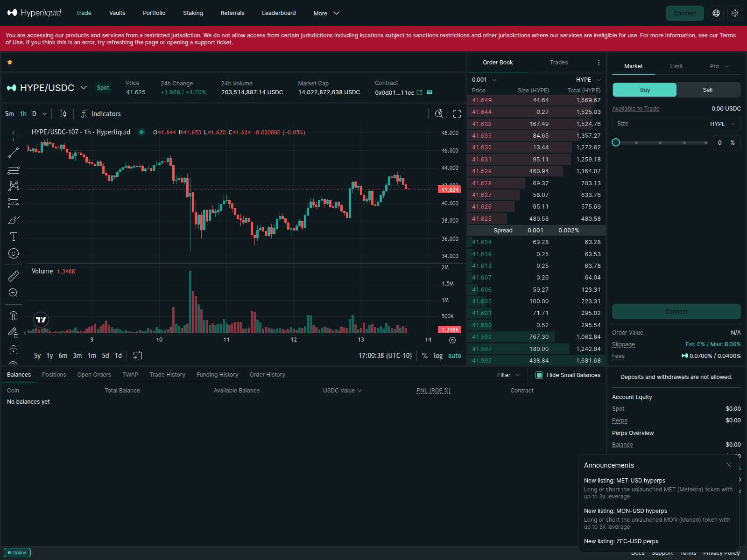Open Size currency HYPE dropdown
The width and height of the screenshot is (747, 560).
(x=723, y=124)
